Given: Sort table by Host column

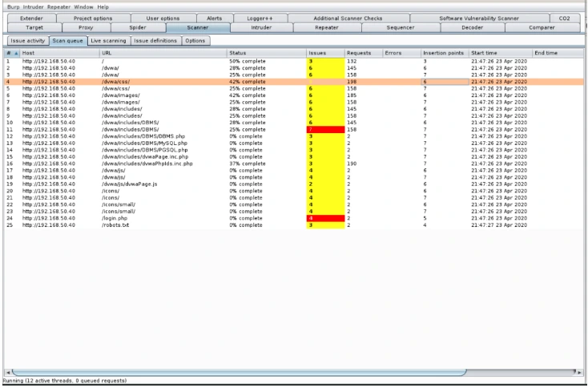Looking at the screenshot, I should (59, 53).
